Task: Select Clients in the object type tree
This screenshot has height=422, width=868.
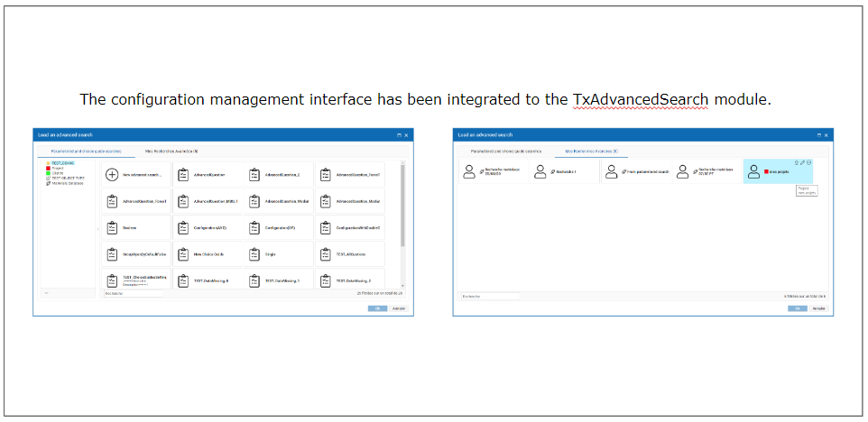Action: click(55, 173)
